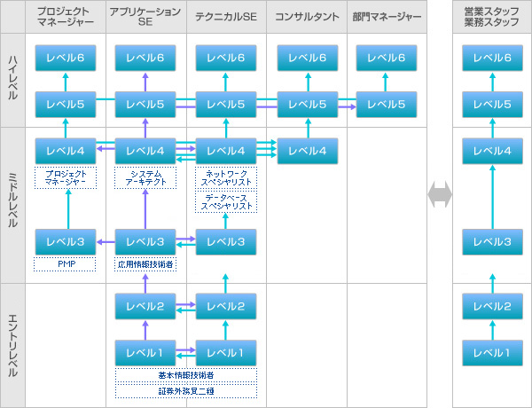
Task: Click the ネットワークスペシャリスト certification label
Action: (x=226, y=177)
